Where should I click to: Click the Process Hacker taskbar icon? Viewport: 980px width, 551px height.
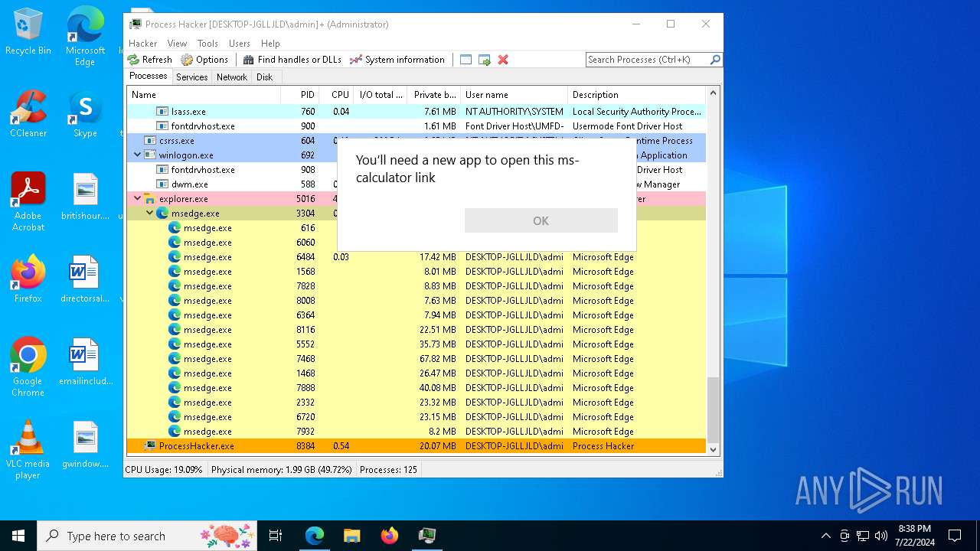426,536
